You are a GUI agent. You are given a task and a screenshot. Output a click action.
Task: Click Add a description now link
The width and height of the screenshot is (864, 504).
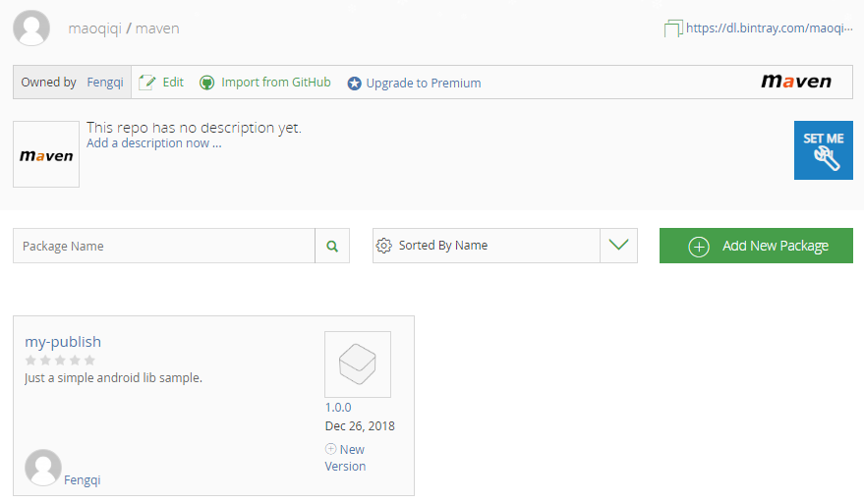[153, 143]
